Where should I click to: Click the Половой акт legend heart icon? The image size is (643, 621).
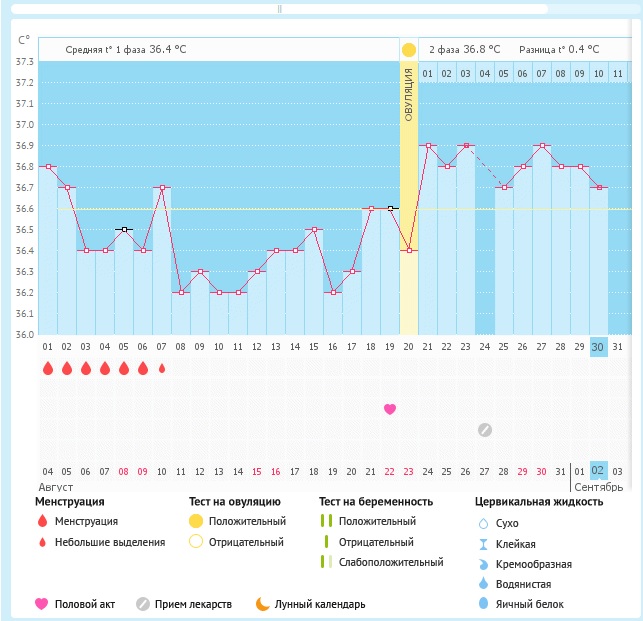(42, 604)
